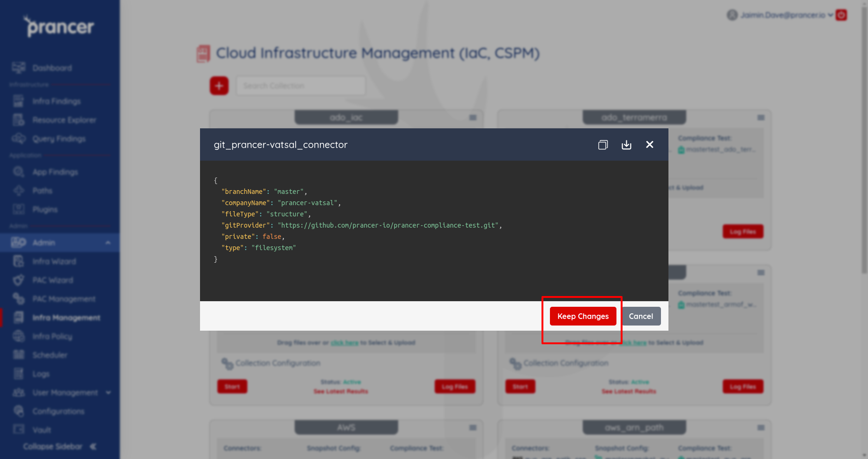Download the connector JSON file

(626, 145)
